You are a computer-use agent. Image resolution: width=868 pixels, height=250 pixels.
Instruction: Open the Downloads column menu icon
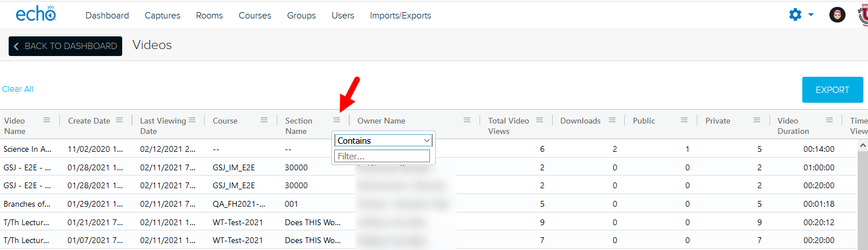click(x=612, y=120)
